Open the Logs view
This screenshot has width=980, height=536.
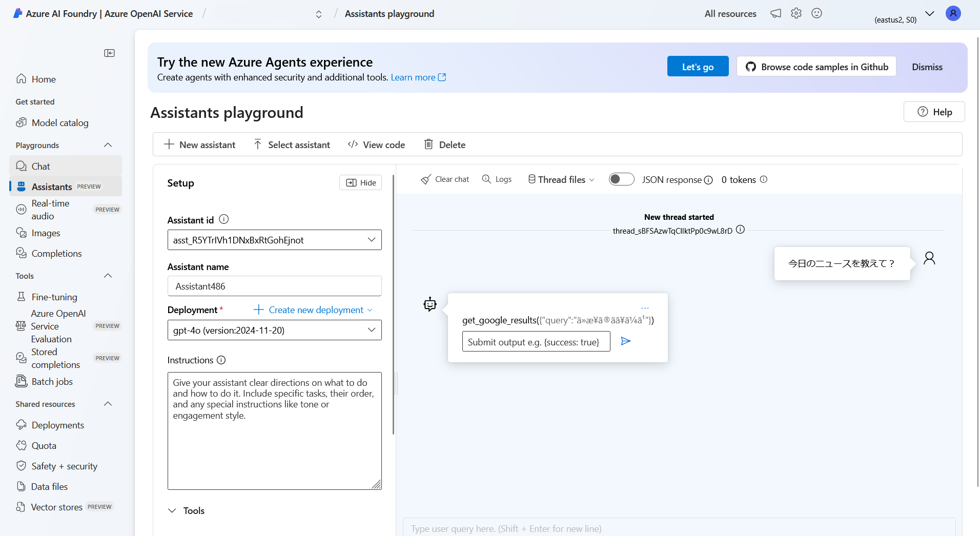click(x=497, y=179)
